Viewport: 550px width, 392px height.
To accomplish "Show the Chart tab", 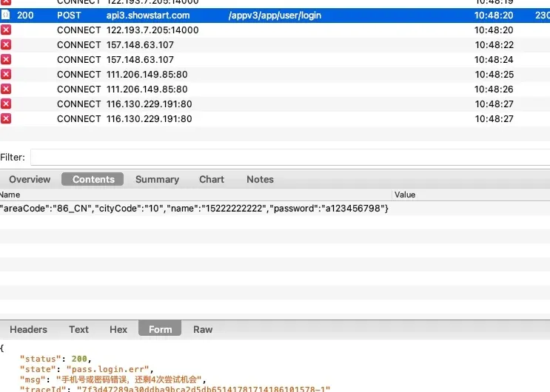I will click(x=212, y=179).
